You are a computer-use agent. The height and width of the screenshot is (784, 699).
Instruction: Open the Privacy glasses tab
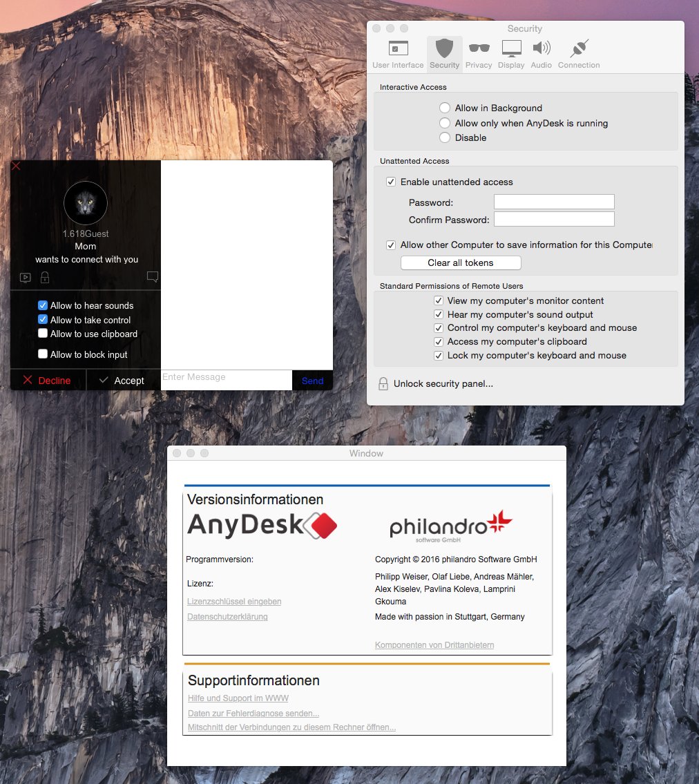point(479,55)
